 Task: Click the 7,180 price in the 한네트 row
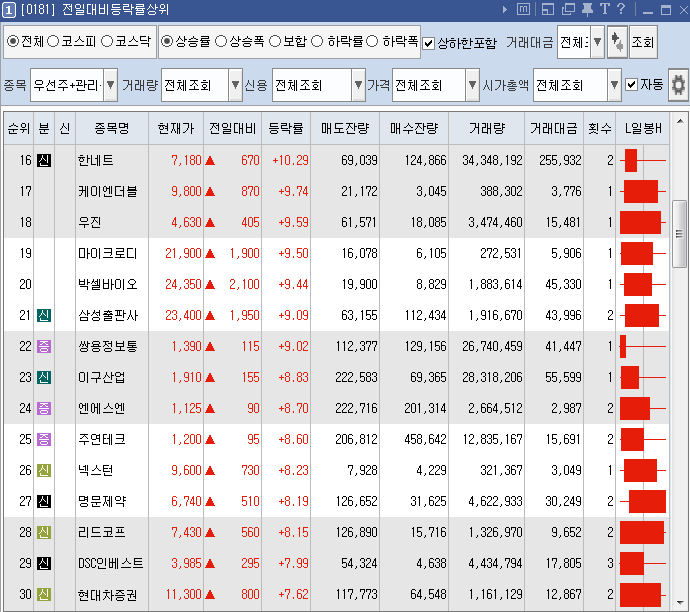click(x=186, y=160)
